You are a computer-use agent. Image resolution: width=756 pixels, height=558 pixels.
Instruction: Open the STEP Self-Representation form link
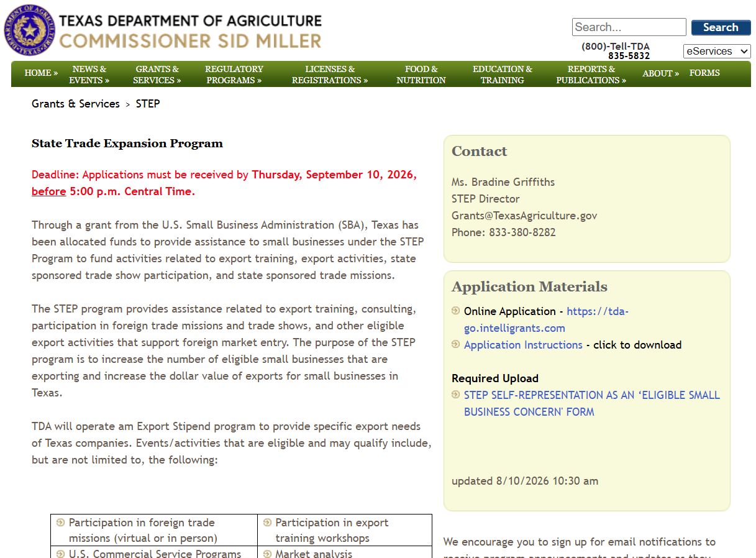tap(591, 403)
